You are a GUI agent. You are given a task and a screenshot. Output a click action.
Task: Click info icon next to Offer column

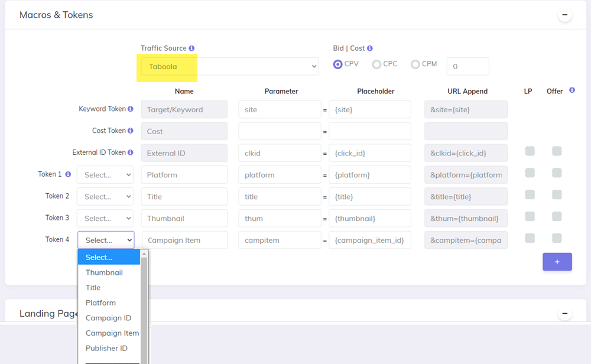572,90
